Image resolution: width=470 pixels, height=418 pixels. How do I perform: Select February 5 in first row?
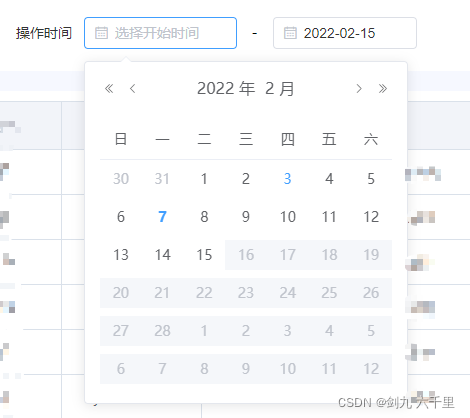pos(371,179)
